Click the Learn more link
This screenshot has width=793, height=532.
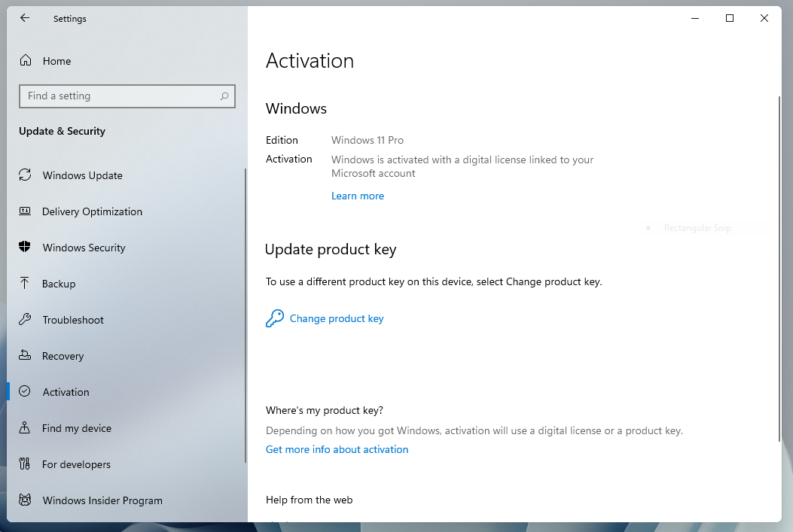[x=358, y=196]
